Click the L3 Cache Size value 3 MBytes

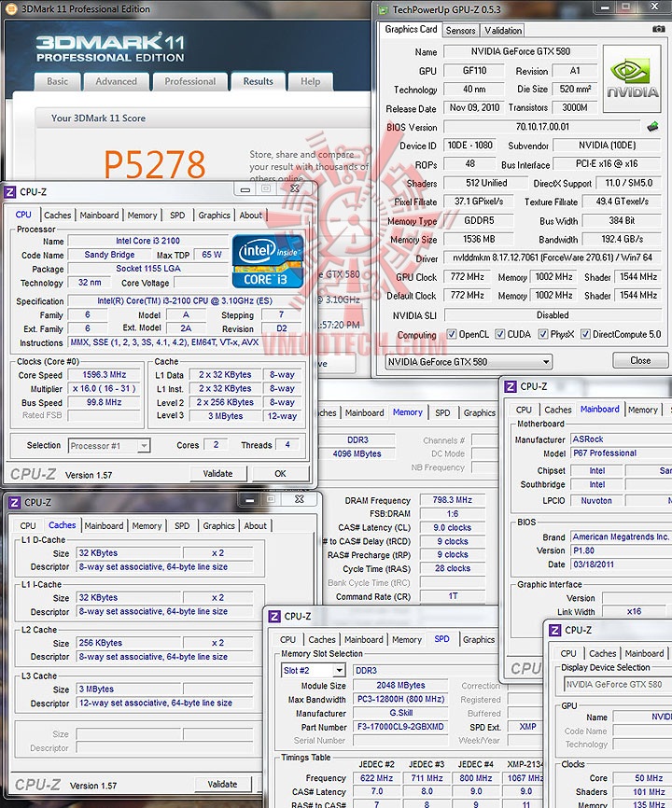[129, 689]
